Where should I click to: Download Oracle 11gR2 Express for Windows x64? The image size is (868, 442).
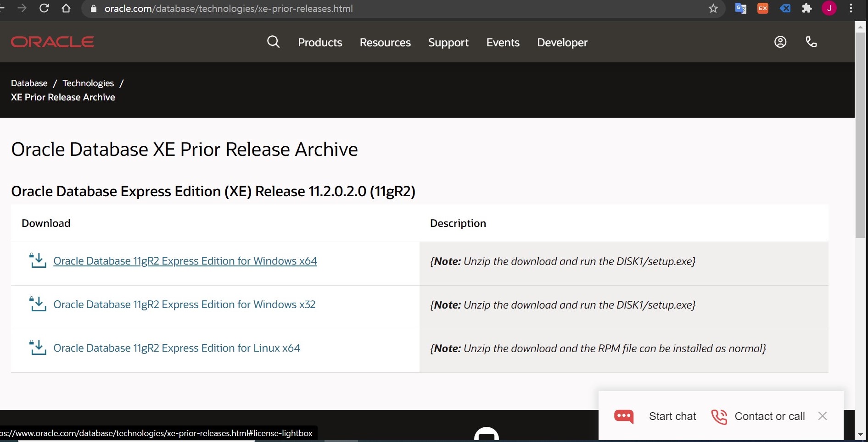185,261
